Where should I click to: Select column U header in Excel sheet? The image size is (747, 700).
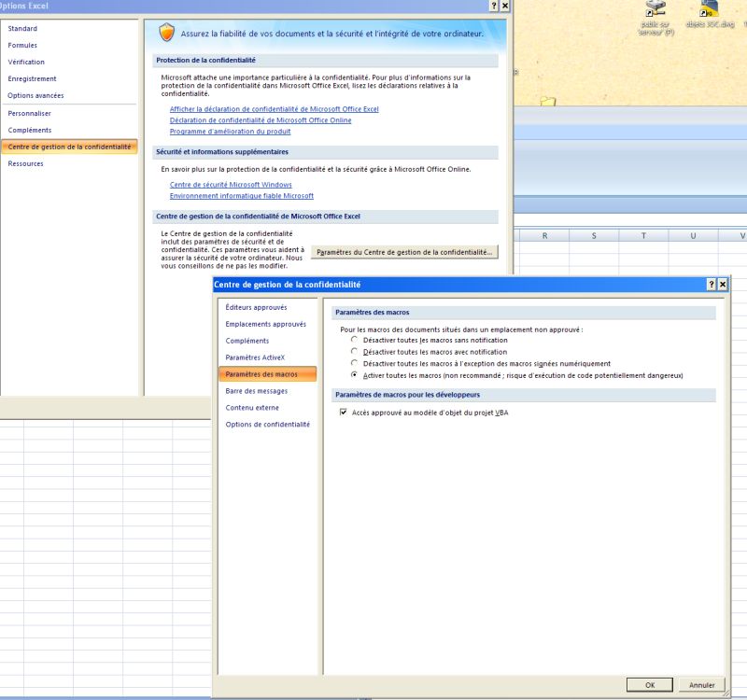[x=693, y=236]
